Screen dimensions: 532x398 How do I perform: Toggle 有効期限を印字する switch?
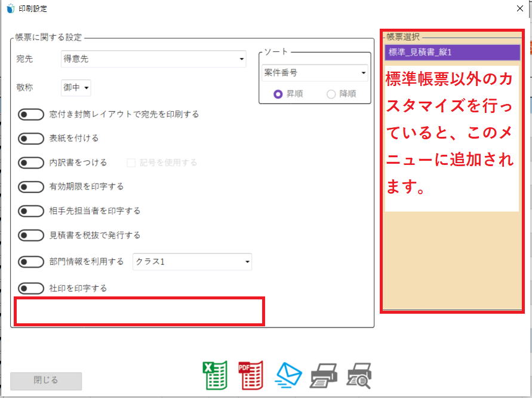click(31, 187)
